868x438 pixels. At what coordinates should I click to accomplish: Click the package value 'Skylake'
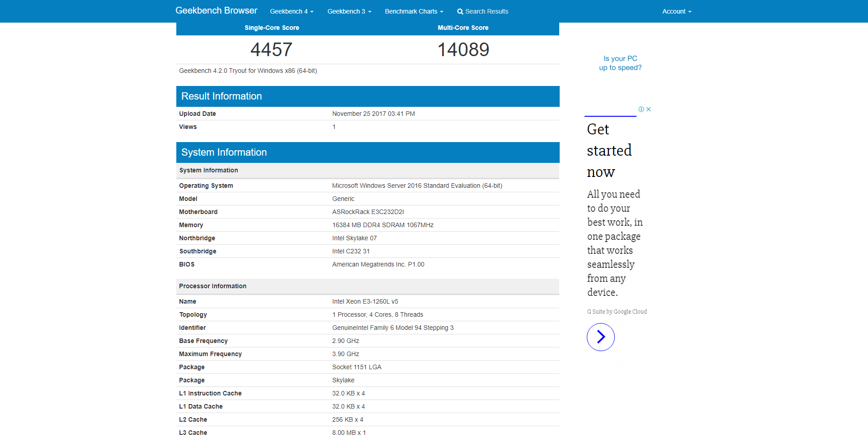pyautogui.click(x=343, y=380)
